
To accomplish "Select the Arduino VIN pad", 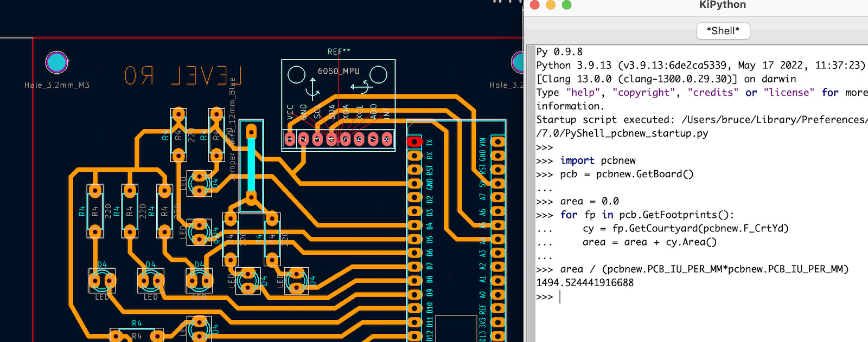I will click(497, 142).
